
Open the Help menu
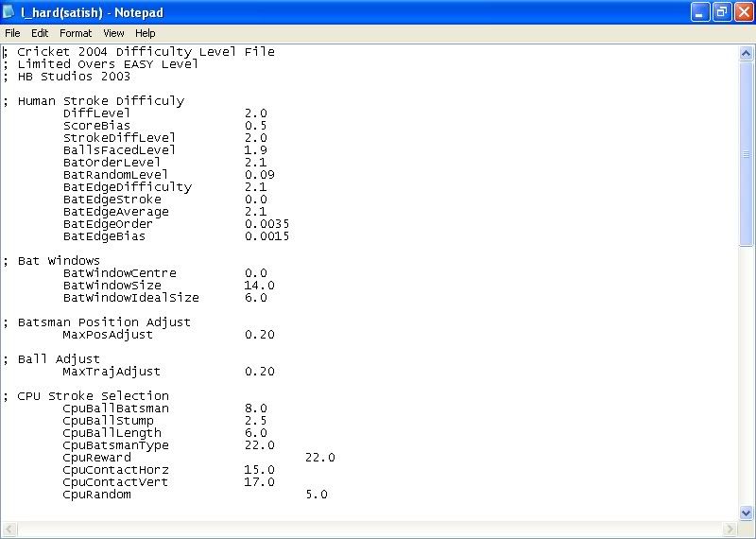pyautogui.click(x=145, y=33)
